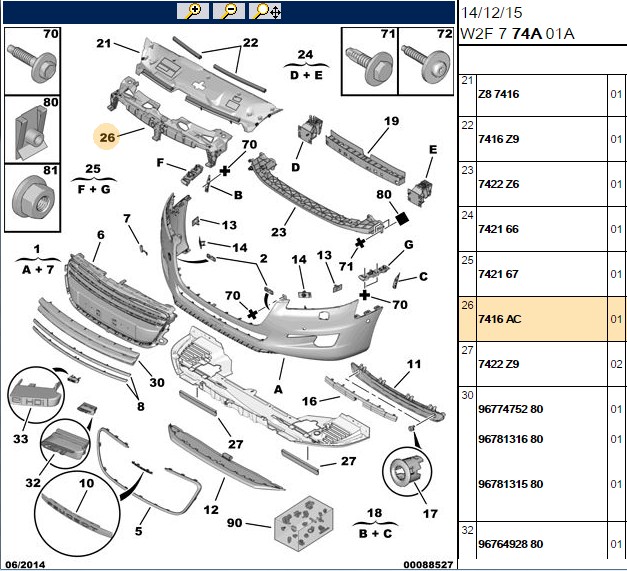Click screw thumbnail number 72
The height and width of the screenshot is (571, 627).
[x=426, y=61]
